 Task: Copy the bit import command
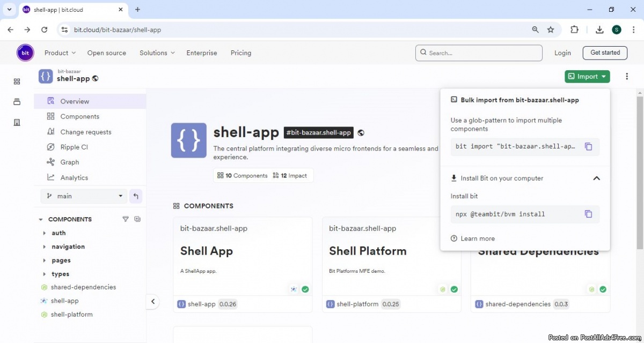point(588,146)
